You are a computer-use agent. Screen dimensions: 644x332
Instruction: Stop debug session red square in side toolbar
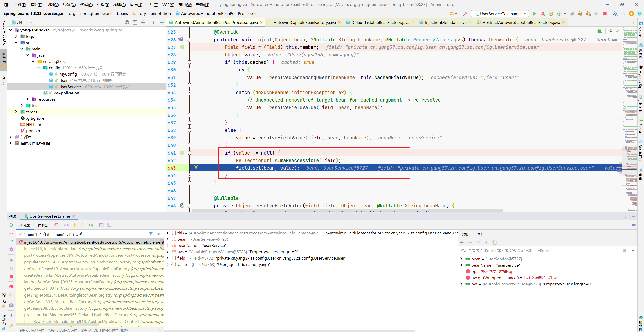pos(11,276)
